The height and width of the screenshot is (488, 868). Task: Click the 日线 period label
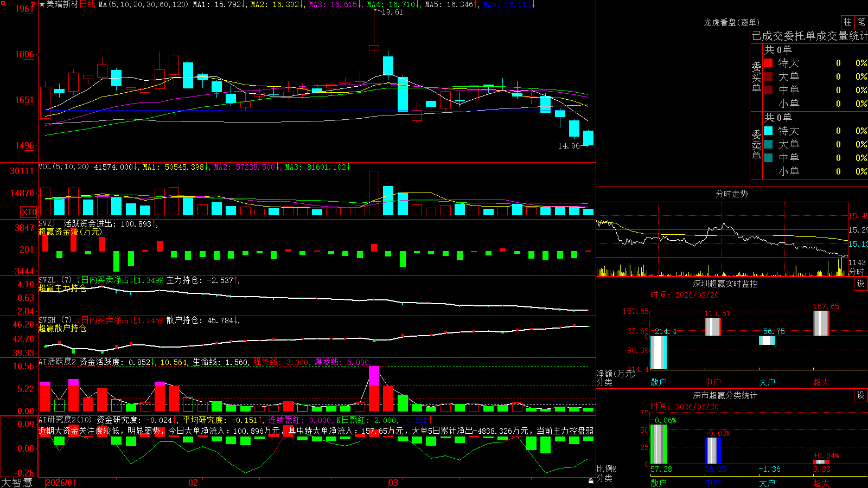[x=87, y=4]
